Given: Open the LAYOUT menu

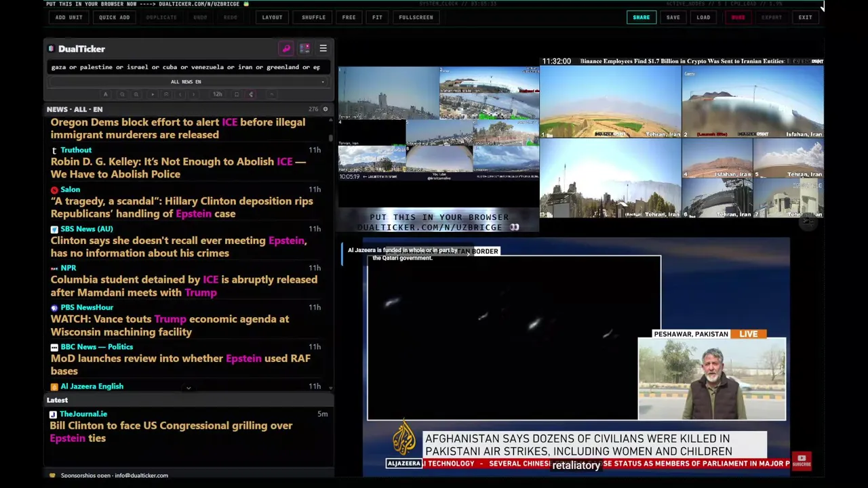Looking at the screenshot, I should (x=272, y=18).
